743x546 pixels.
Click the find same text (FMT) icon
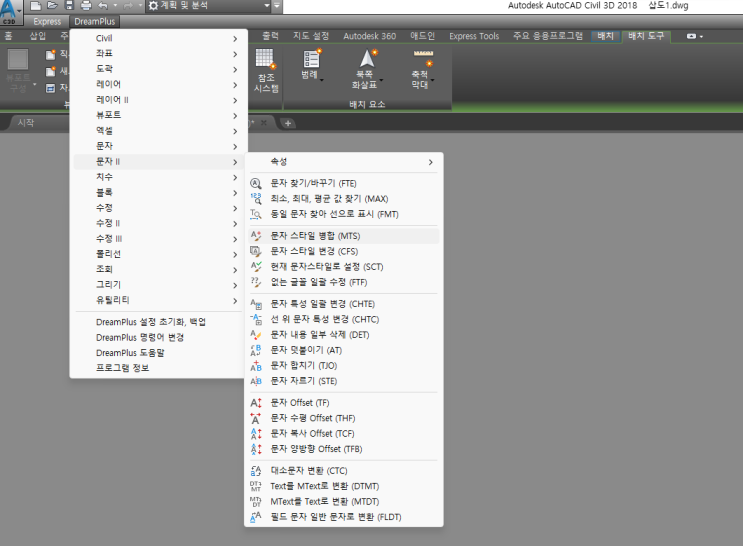click(x=256, y=214)
